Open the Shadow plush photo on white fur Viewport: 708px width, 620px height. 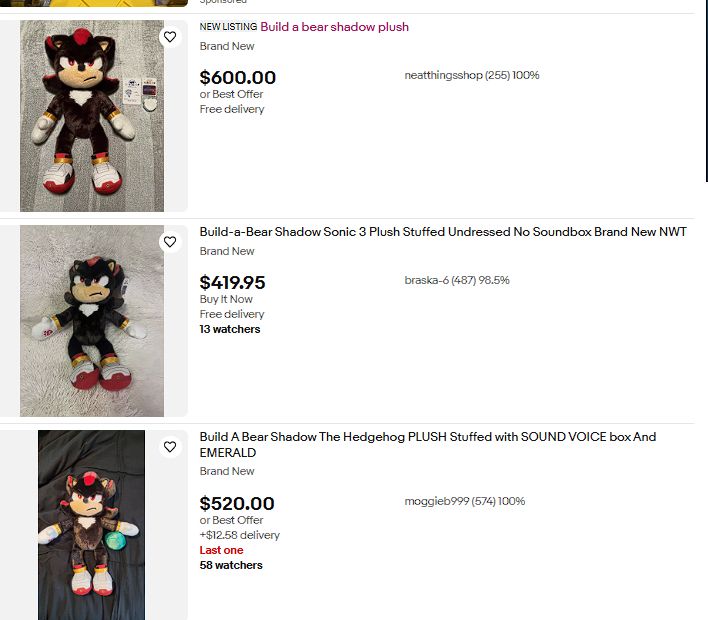pos(92,321)
